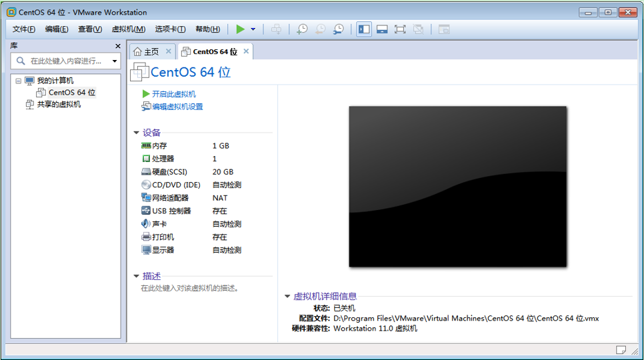Click the .vmx configuration file path
Viewport: 644px width, 360px height.
click(x=466, y=318)
